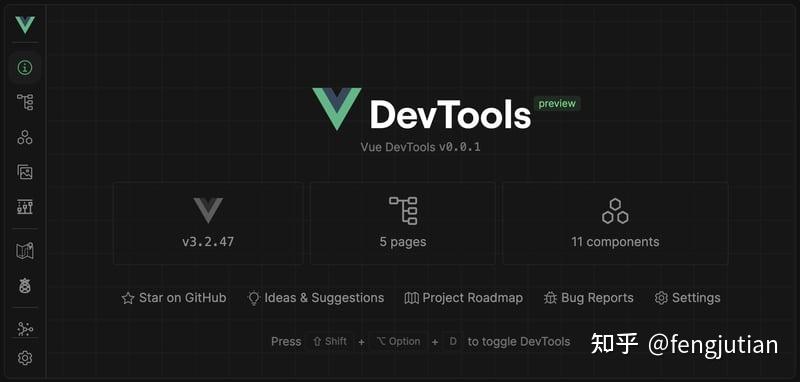Open Ideas & Suggestions link
The image size is (800, 382).
[315, 298]
